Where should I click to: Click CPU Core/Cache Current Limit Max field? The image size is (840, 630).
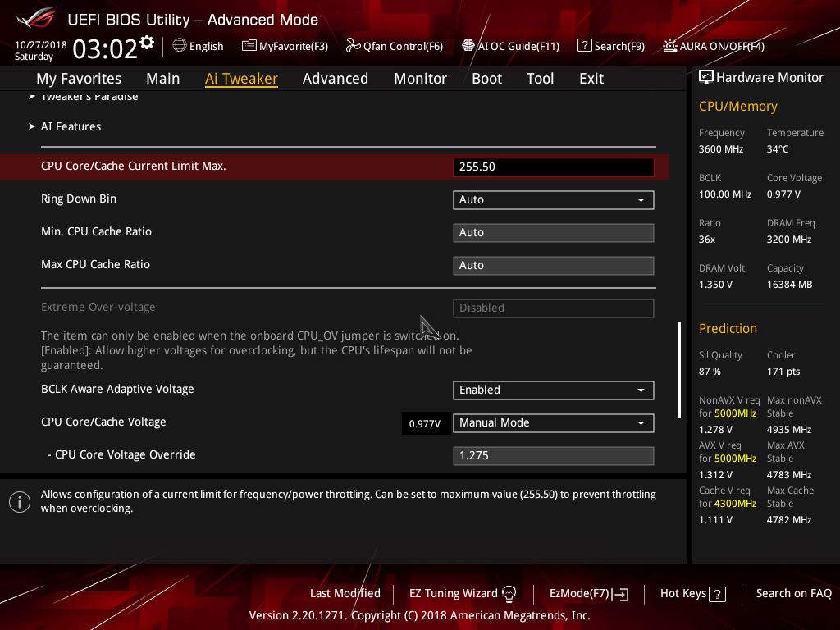pyautogui.click(x=554, y=167)
